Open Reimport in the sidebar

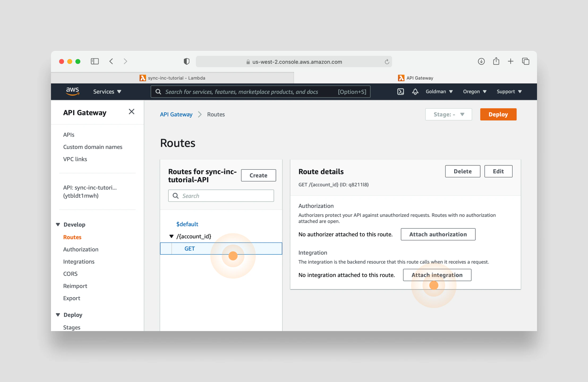[x=75, y=286]
